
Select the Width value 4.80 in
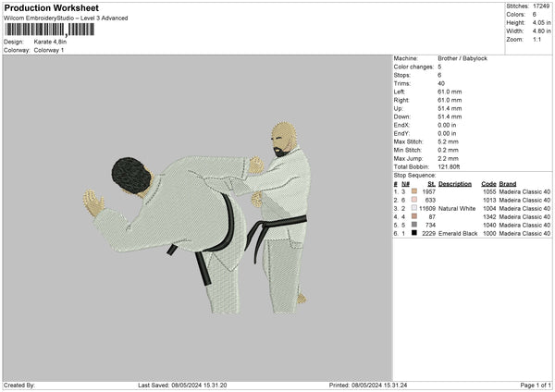click(x=541, y=31)
